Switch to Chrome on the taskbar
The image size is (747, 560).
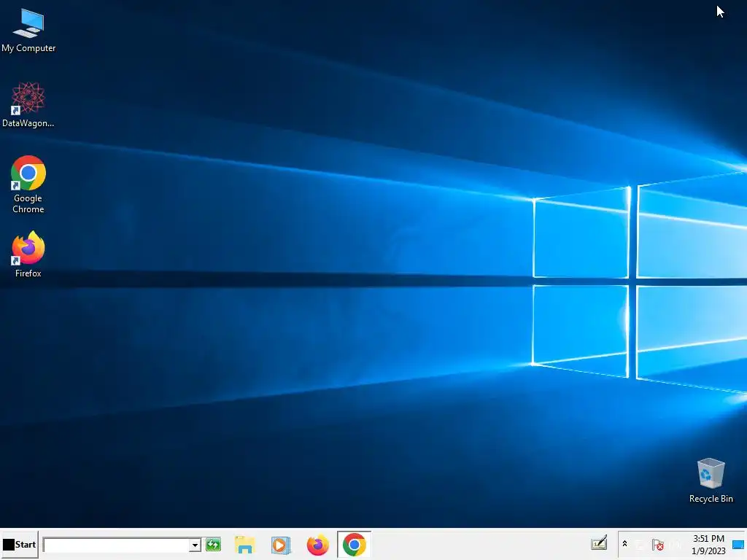[354, 545]
